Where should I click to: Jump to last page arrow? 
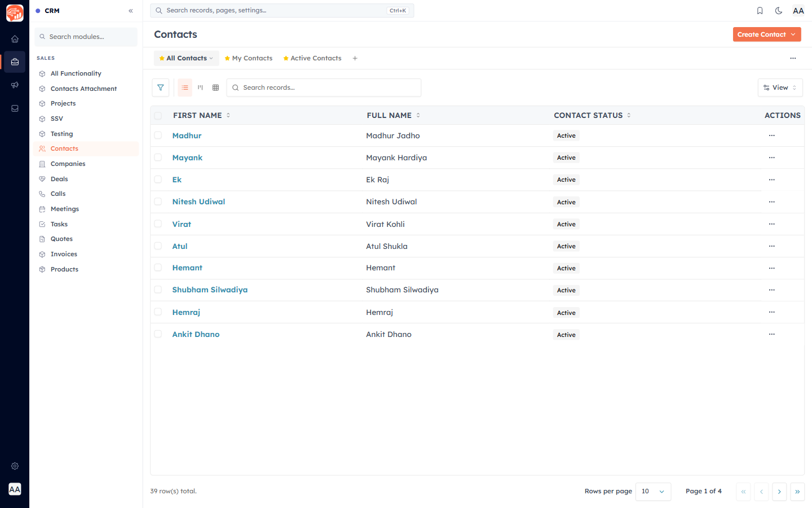[x=797, y=492]
